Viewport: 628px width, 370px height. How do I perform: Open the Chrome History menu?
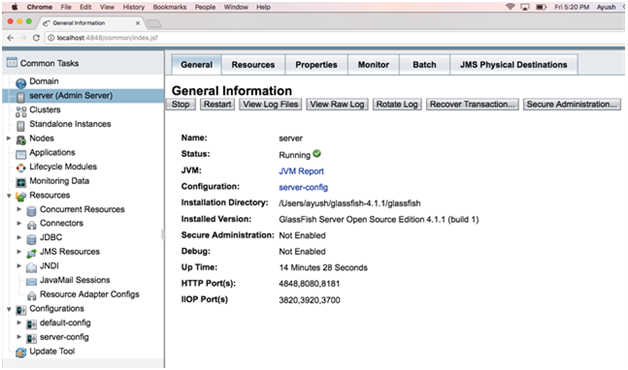[x=133, y=7]
